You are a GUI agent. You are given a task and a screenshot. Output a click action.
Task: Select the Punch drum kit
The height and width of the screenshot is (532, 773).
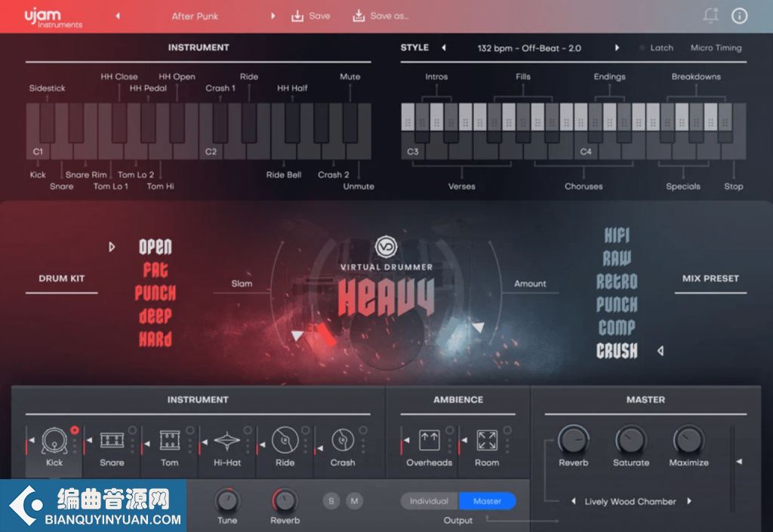click(x=156, y=293)
